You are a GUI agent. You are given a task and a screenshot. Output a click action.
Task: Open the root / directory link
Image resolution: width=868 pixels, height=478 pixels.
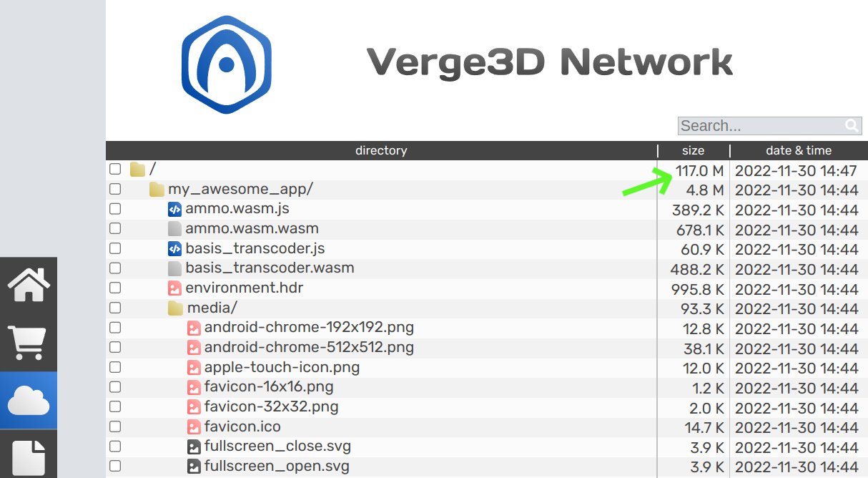(152, 170)
